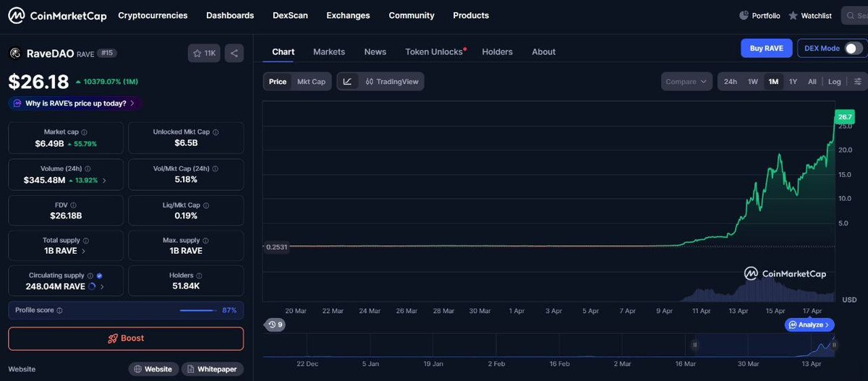Expand Circulating supply 248.04M RAVE arrow
Image resolution: width=868 pixels, height=381 pixels.
coord(102,286)
